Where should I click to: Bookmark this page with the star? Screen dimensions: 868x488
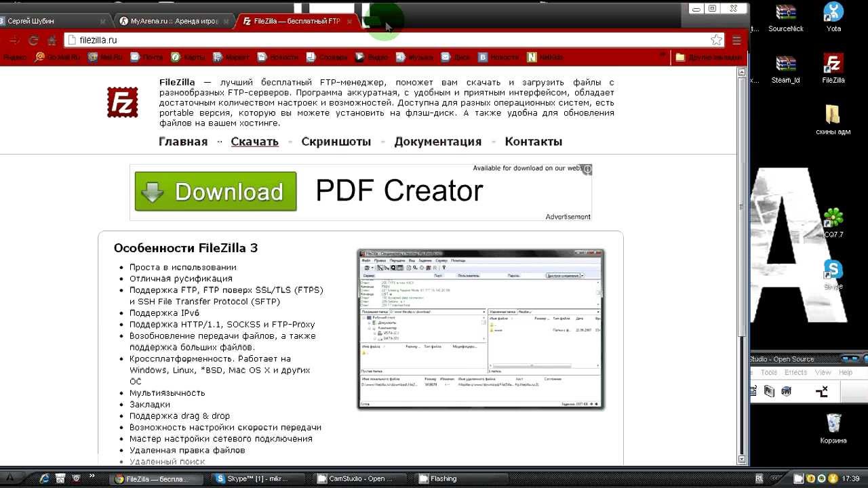[716, 40]
